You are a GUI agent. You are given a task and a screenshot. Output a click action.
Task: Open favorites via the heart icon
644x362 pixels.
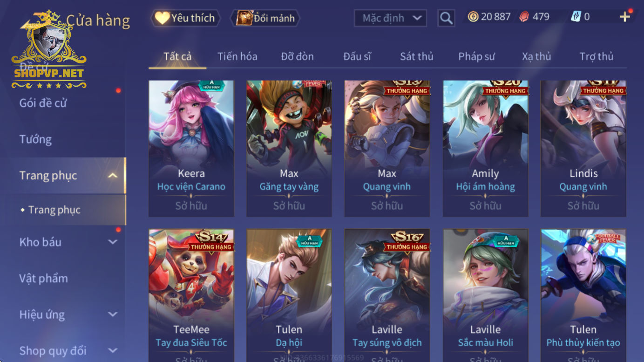(x=162, y=18)
